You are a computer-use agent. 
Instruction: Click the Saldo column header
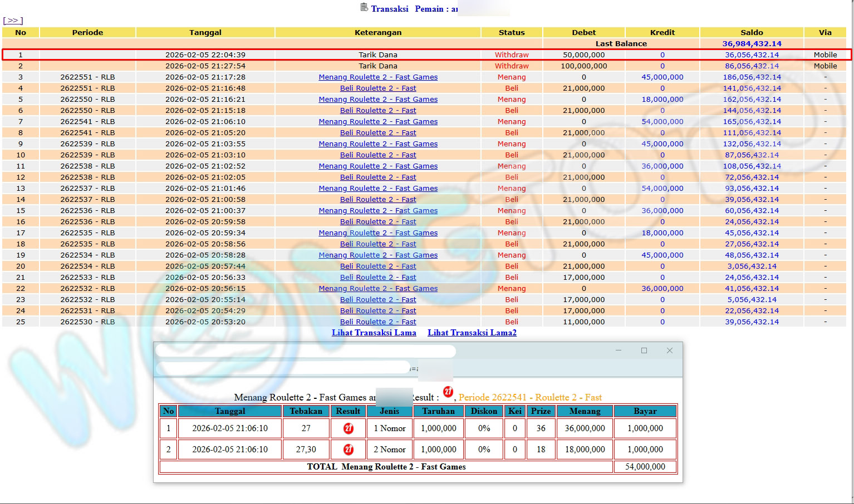(x=752, y=32)
